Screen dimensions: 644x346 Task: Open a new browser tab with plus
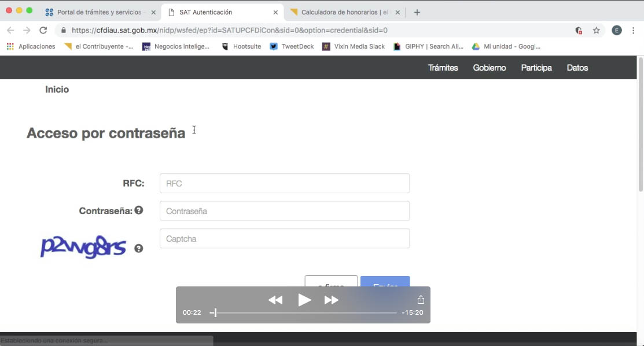(x=417, y=12)
